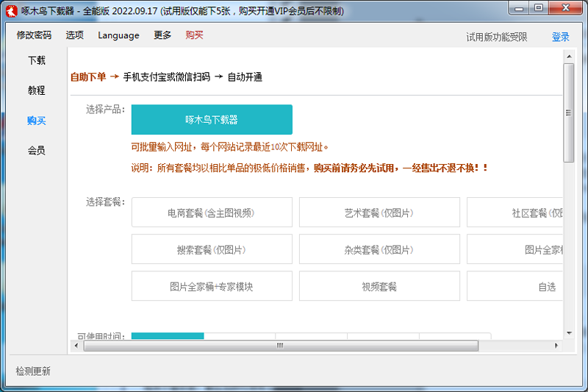Click the 登录 login link

click(560, 37)
